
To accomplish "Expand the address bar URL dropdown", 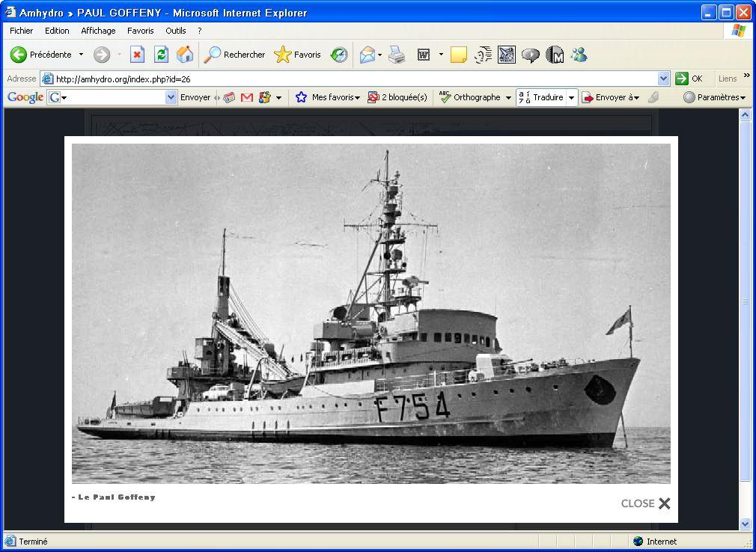I will pos(663,79).
